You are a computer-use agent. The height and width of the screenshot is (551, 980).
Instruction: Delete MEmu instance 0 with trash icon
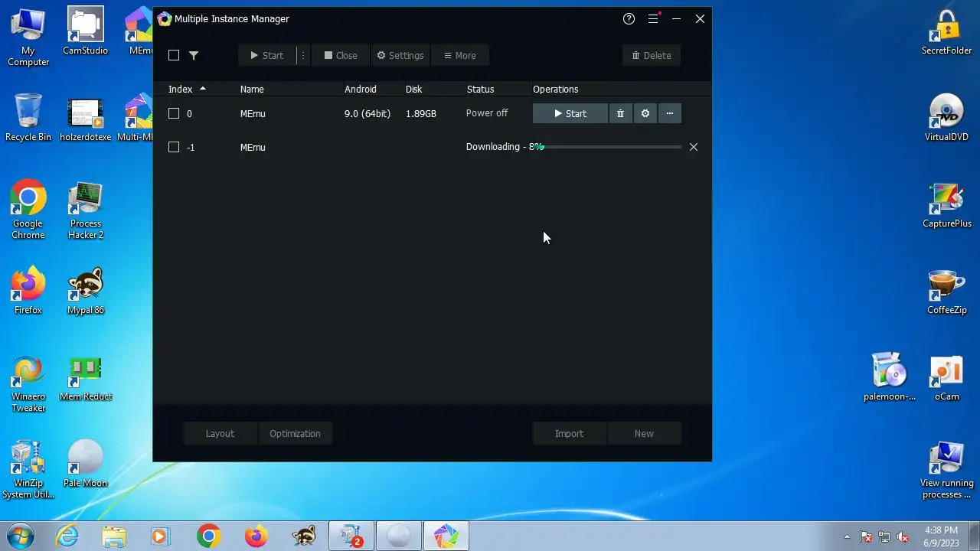pyautogui.click(x=620, y=113)
